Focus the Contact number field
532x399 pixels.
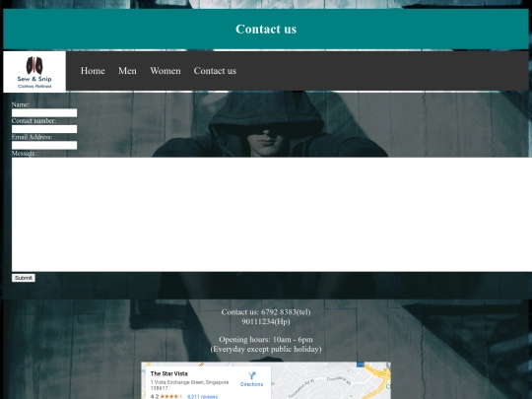pyautogui.click(x=44, y=129)
